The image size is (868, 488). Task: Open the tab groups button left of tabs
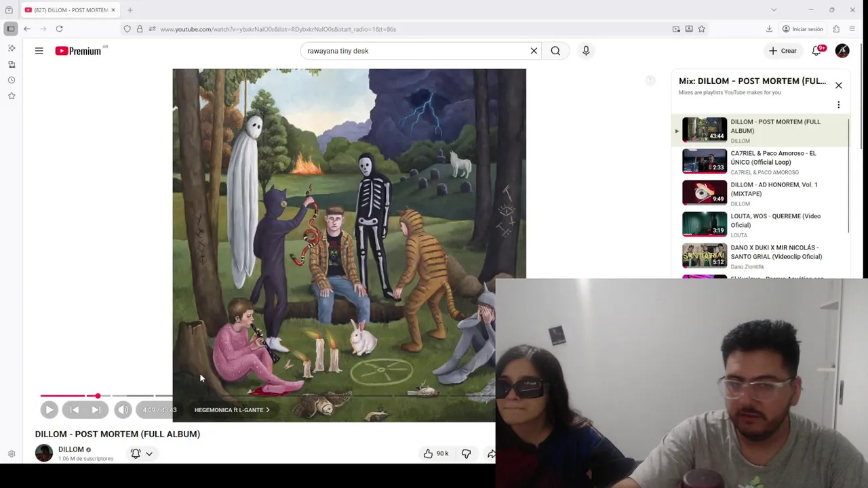point(9,10)
